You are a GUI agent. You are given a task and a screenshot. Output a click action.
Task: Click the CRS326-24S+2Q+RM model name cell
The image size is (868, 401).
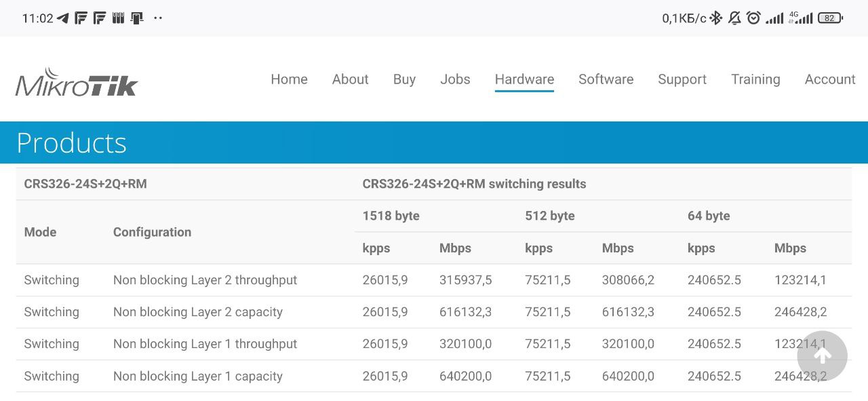tap(85, 184)
